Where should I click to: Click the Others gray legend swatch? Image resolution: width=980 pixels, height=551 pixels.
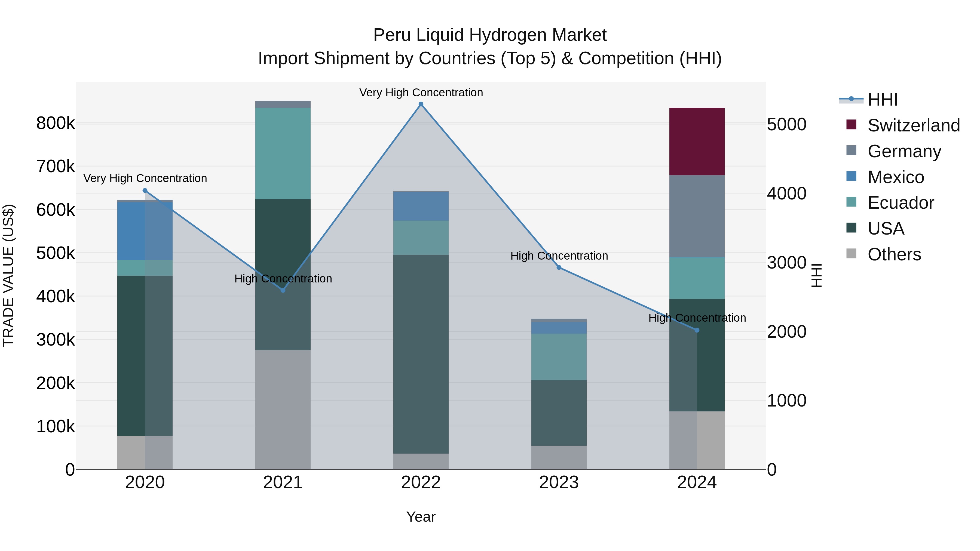pyautogui.click(x=852, y=253)
